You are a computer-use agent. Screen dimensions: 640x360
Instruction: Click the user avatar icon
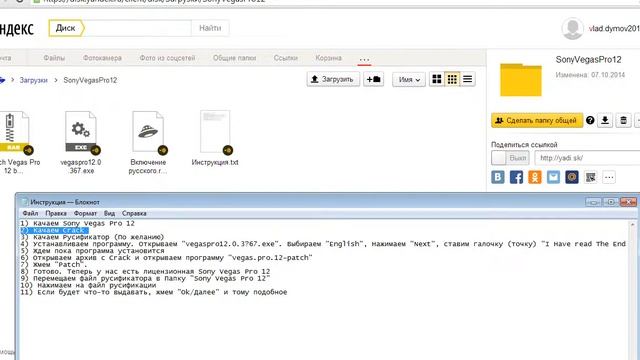(572, 29)
